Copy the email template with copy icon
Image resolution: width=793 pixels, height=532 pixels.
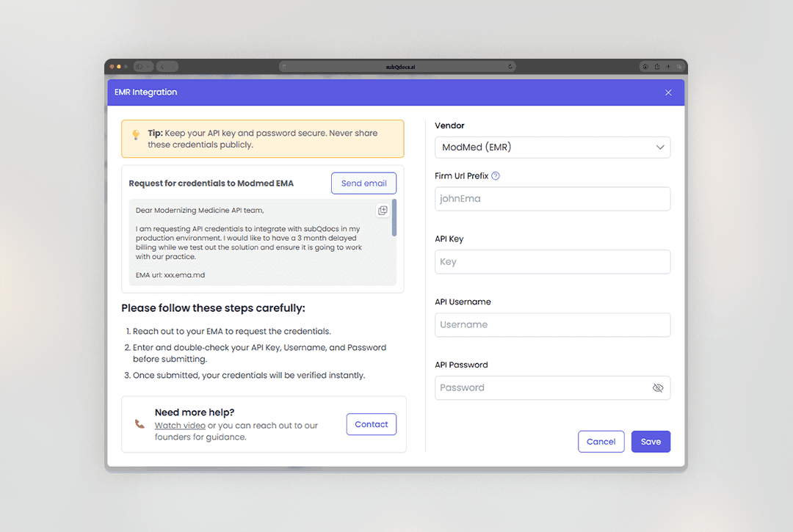tap(383, 211)
